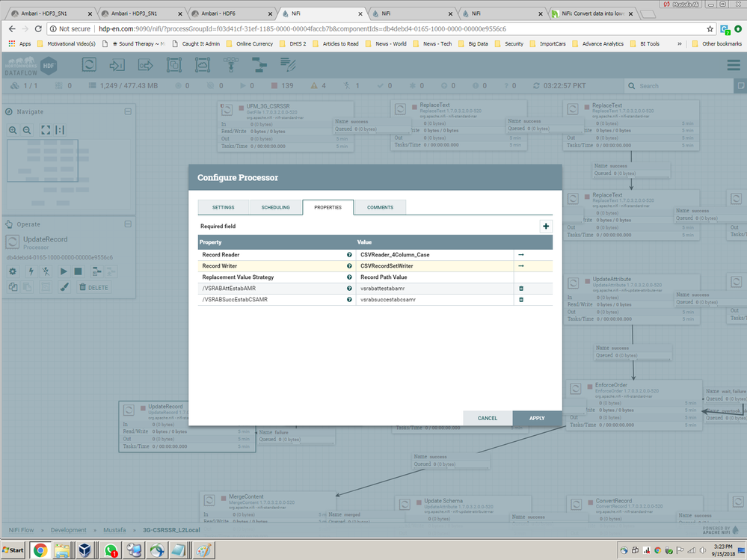Screen dimensions: 747x560
Task: Go to Record Writer controller service arrow
Action: [520, 265]
